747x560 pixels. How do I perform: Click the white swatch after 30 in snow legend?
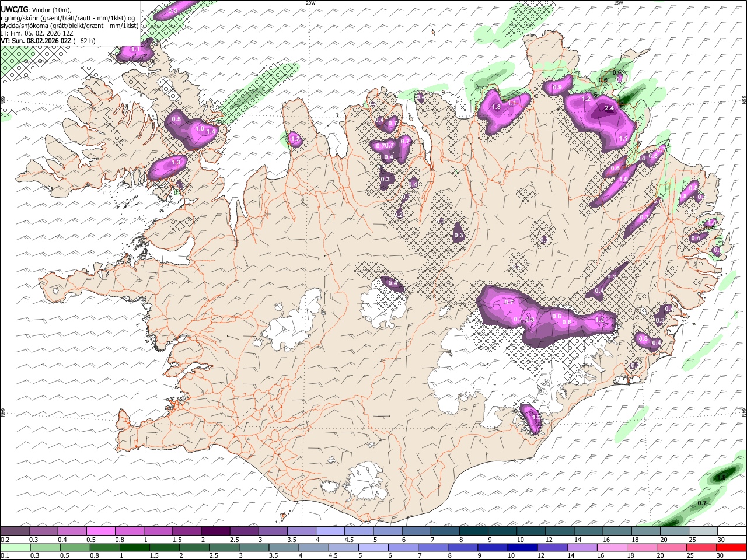731,531
